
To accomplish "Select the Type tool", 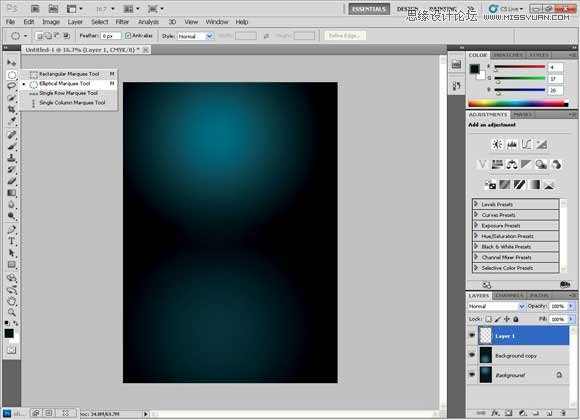I will tap(11, 241).
